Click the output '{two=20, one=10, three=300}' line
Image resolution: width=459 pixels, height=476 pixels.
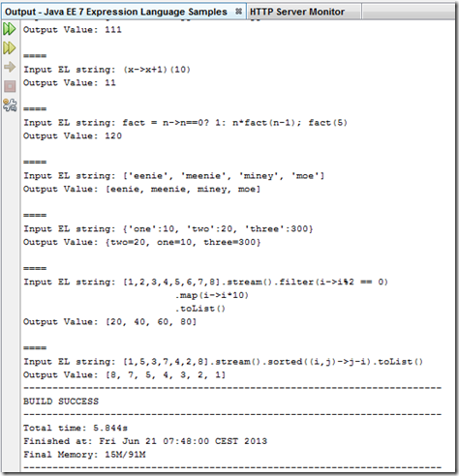(141, 242)
